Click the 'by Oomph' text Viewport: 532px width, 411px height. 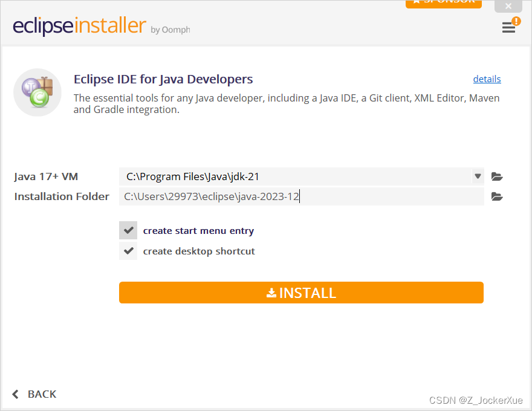coord(170,30)
